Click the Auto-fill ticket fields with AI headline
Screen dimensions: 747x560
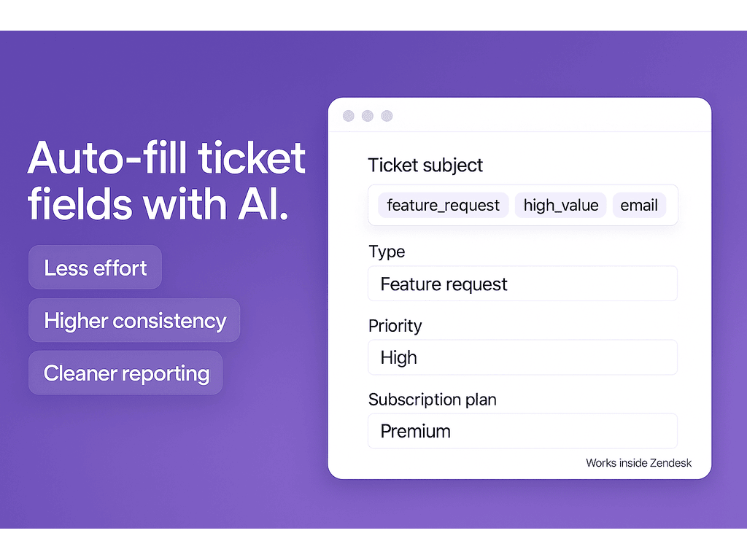tap(166, 180)
